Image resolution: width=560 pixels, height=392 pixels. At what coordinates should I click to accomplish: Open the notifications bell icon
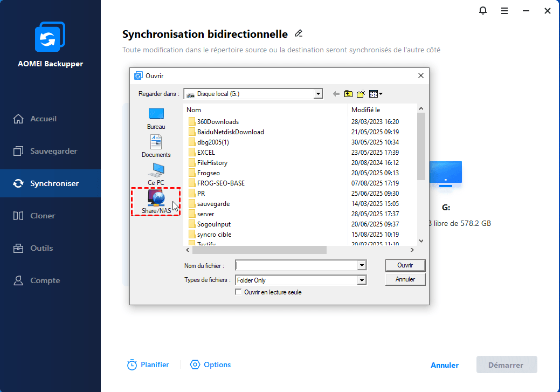482,11
